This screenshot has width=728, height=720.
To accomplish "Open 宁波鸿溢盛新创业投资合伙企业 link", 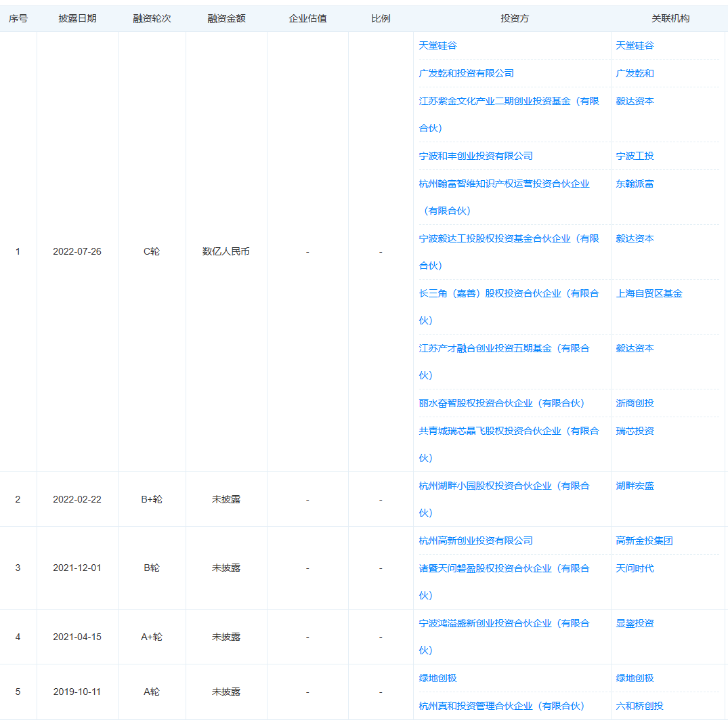I will (x=504, y=623).
